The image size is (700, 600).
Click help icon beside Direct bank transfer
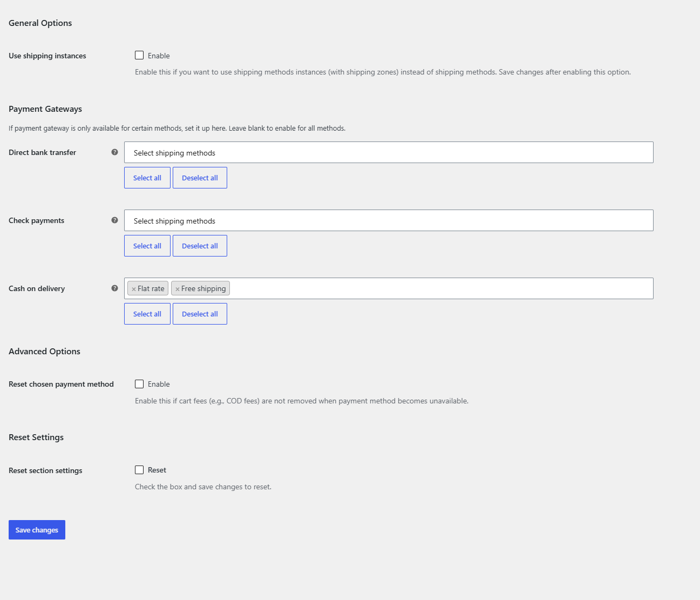click(114, 152)
